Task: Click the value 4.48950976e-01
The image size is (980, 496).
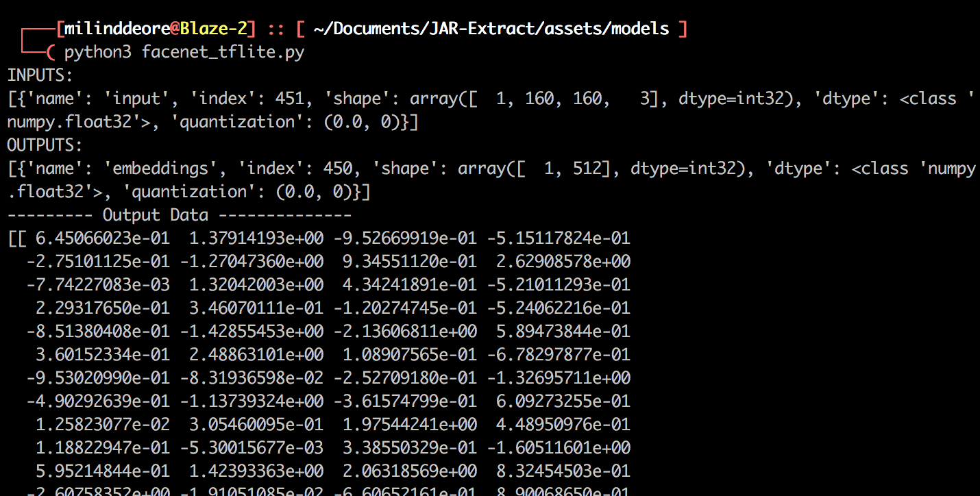Action: [x=563, y=425]
